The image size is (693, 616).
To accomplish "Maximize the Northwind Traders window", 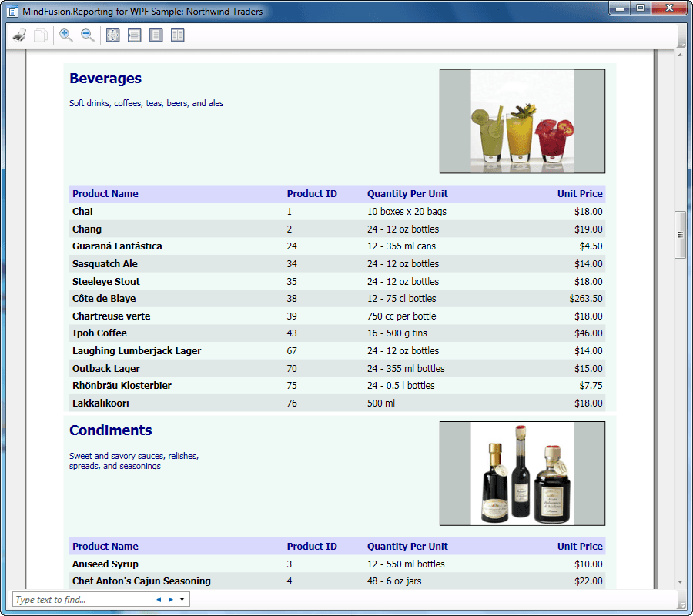I will click(641, 8).
